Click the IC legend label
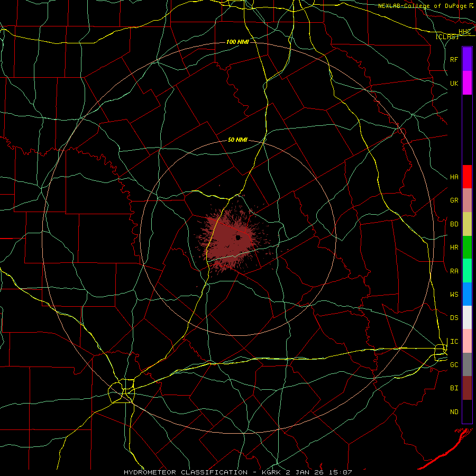Screen dimensions: 476x476 (x=454, y=342)
